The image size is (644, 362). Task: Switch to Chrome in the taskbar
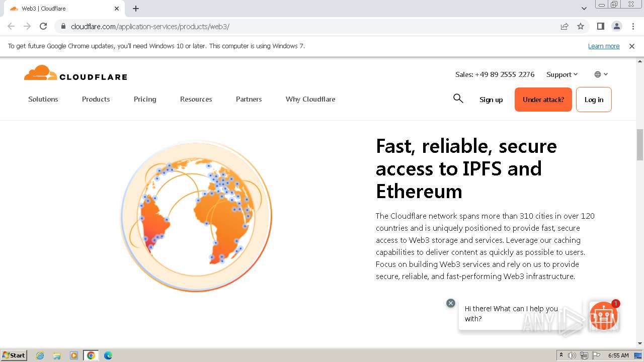coord(91,355)
